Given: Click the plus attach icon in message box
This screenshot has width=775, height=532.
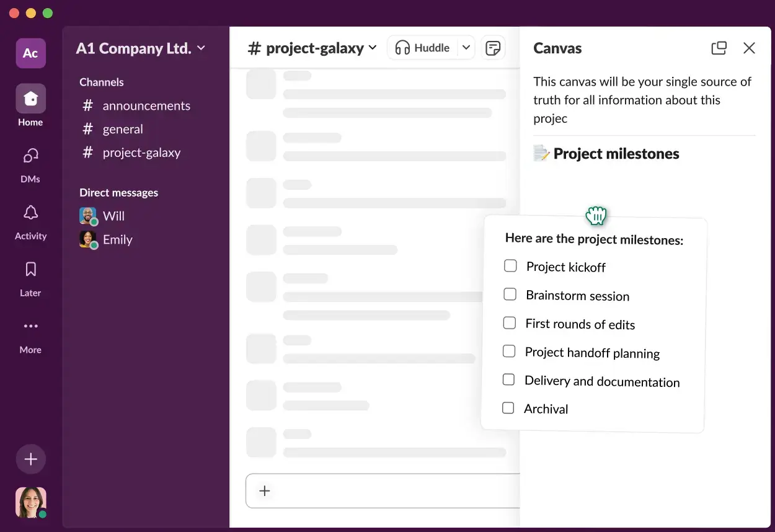Looking at the screenshot, I should [x=265, y=491].
